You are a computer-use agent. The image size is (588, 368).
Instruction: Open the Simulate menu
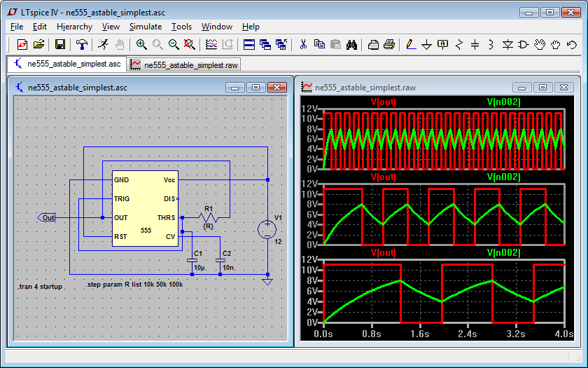[146, 27]
